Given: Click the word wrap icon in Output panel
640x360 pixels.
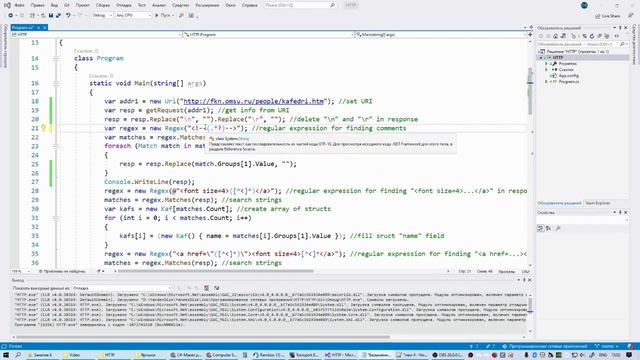Looking at the screenshot, I should (x=217, y=288).
